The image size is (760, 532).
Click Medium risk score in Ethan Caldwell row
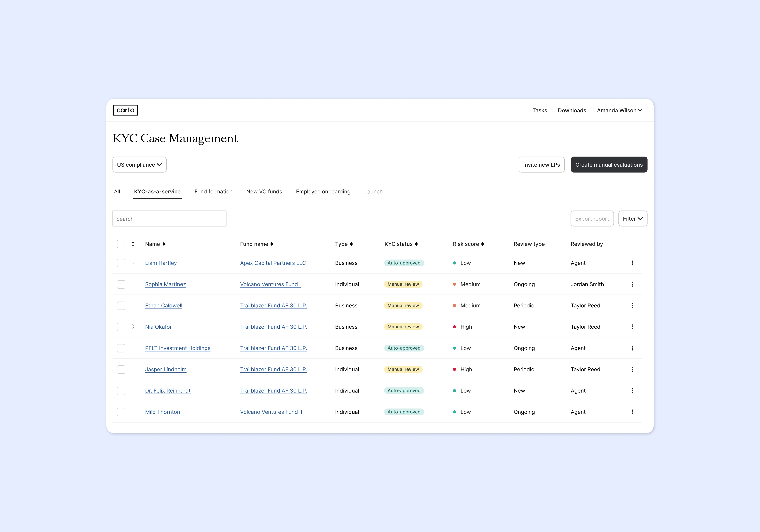click(x=467, y=306)
